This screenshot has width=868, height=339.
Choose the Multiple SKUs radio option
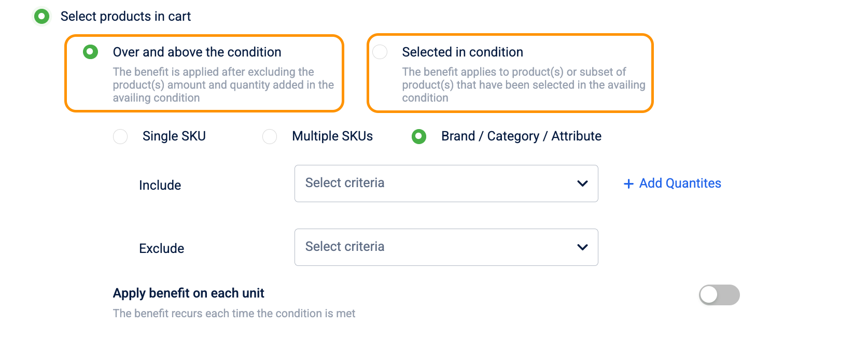click(x=270, y=136)
